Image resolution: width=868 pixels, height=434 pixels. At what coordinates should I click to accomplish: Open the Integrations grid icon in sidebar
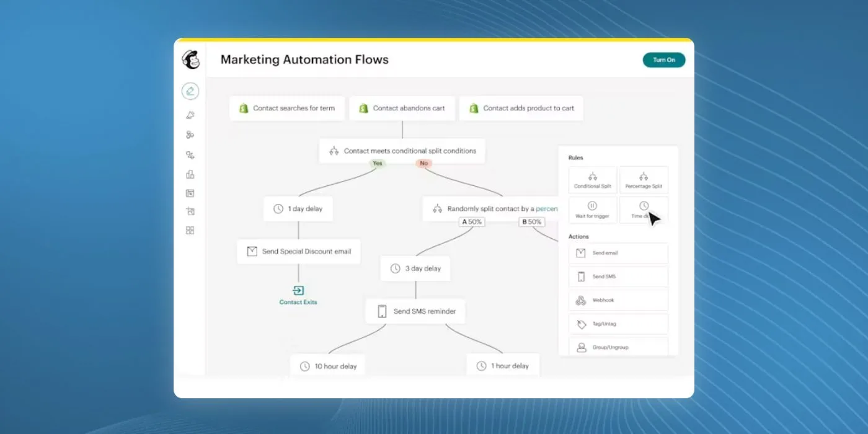tap(190, 230)
